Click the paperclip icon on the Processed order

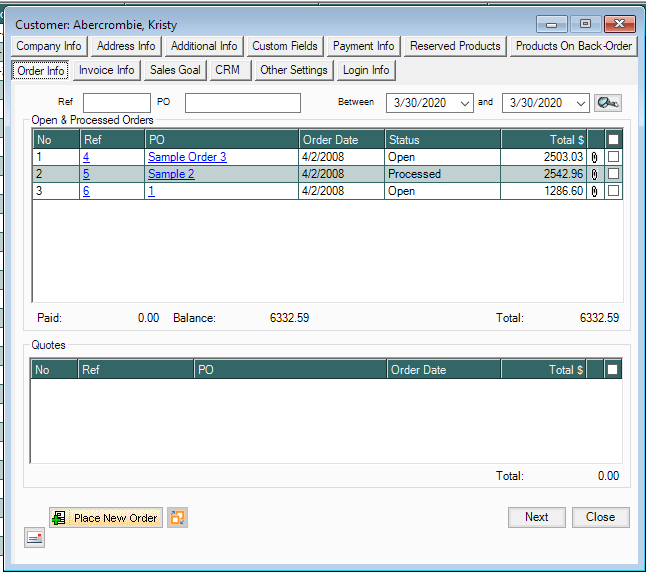(595, 174)
